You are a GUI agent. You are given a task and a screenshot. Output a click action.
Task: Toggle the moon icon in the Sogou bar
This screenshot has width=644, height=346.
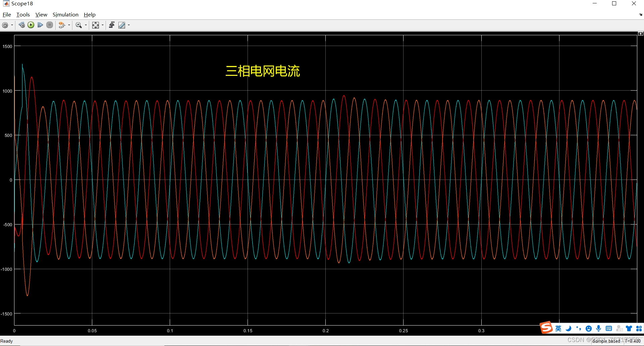pyautogui.click(x=568, y=329)
